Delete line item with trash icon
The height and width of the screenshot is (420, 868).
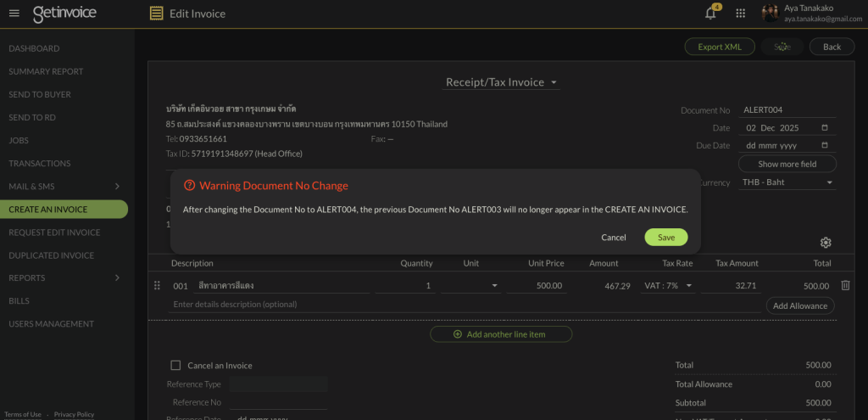point(845,286)
